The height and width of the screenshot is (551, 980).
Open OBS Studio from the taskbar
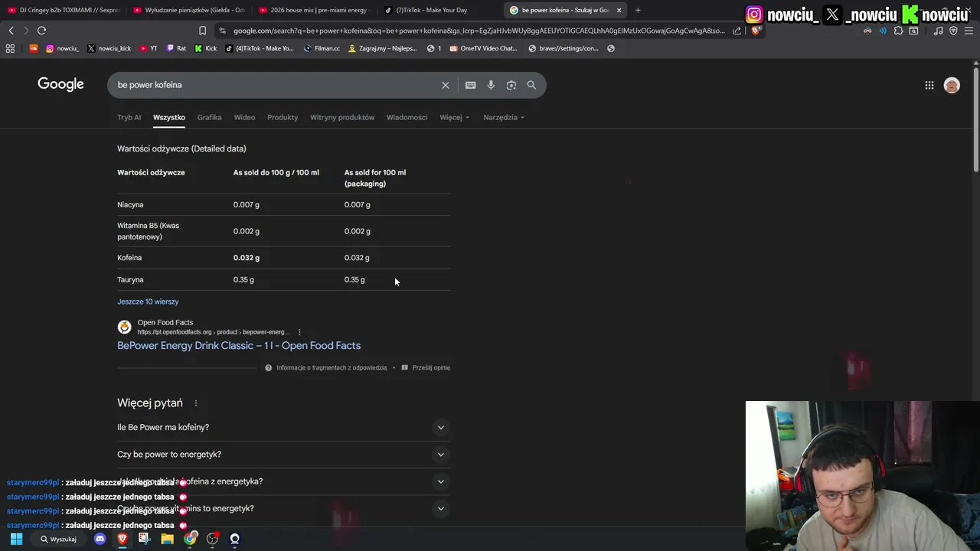point(212,539)
